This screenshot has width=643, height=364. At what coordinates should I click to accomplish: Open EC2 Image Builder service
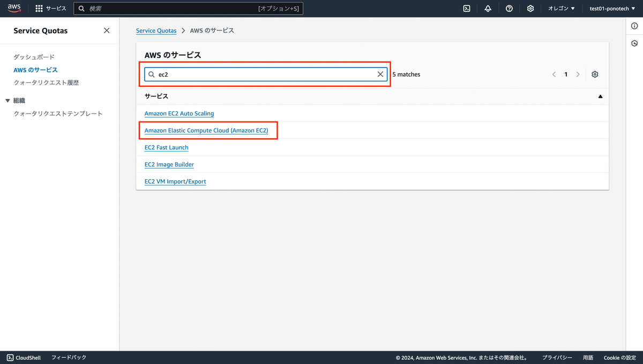click(x=169, y=165)
